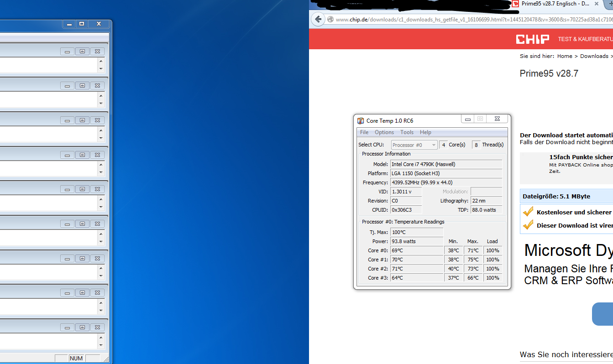Image resolution: width=613 pixels, height=364 pixels.
Task: Open the TEST & KAUFBERATUNG navigation item
Action: (x=585, y=39)
